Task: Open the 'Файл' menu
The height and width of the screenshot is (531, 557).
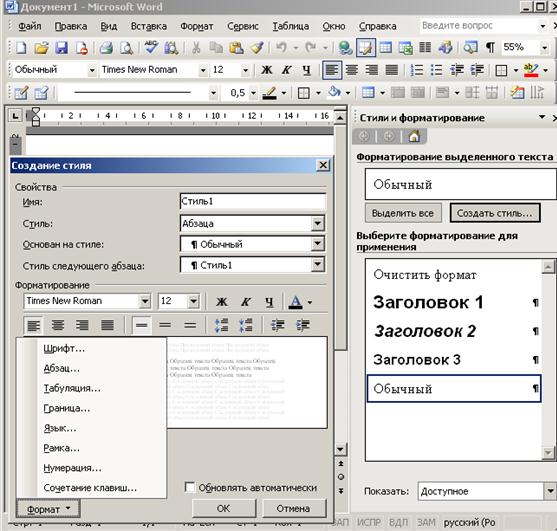Action: 30,26
